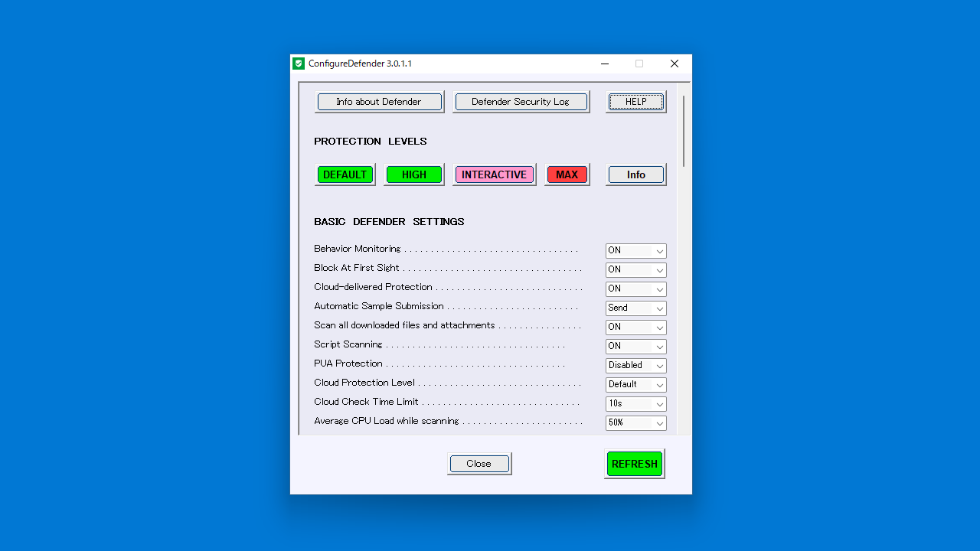980x551 pixels.
Task: Apply the INTERACTIVE protection level
Action: coord(494,174)
